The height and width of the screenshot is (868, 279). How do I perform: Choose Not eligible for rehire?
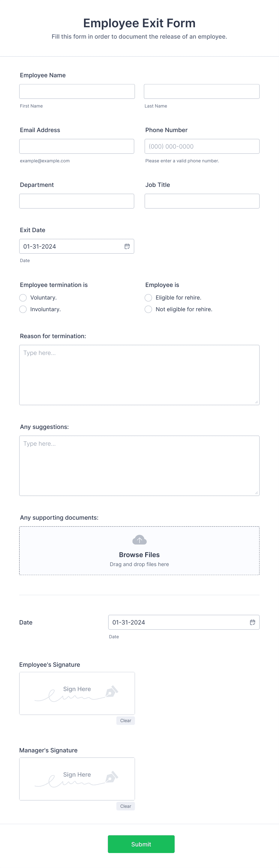(x=148, y=309)
